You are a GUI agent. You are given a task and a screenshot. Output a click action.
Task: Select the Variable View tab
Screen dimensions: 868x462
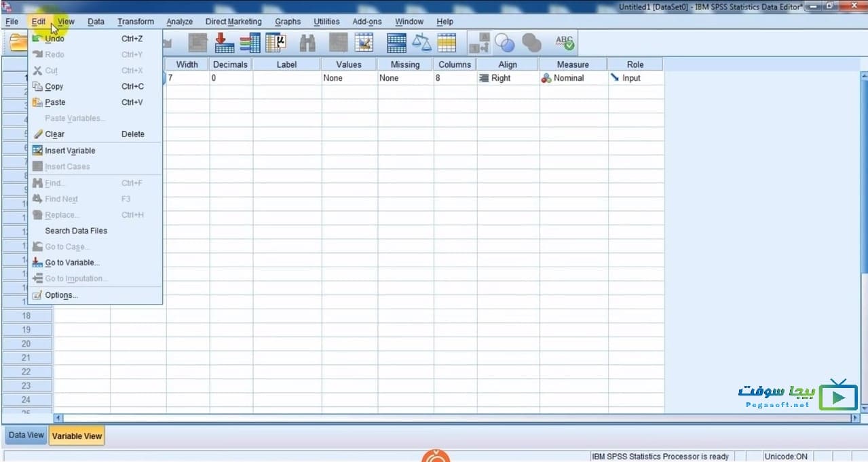[x=77, y=436]
